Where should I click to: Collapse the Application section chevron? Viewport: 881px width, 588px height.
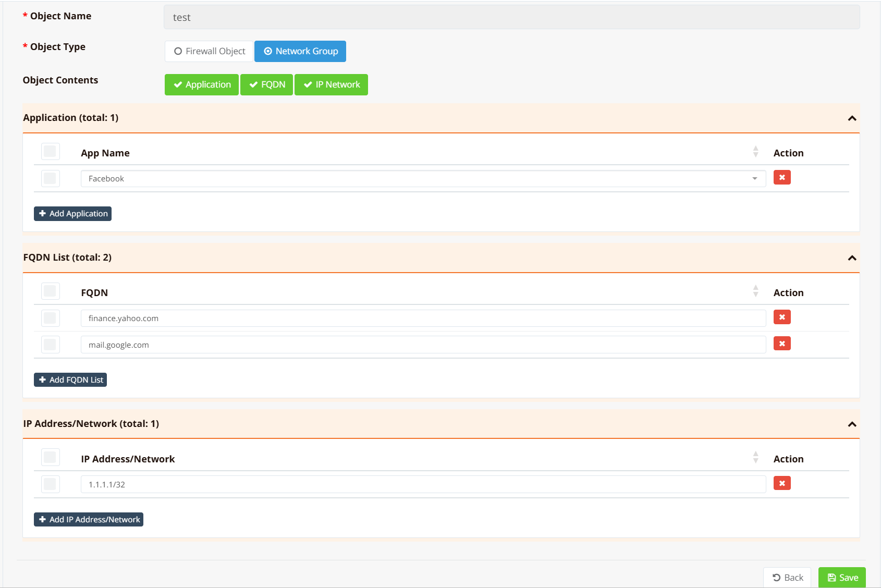tap(852, 118)
